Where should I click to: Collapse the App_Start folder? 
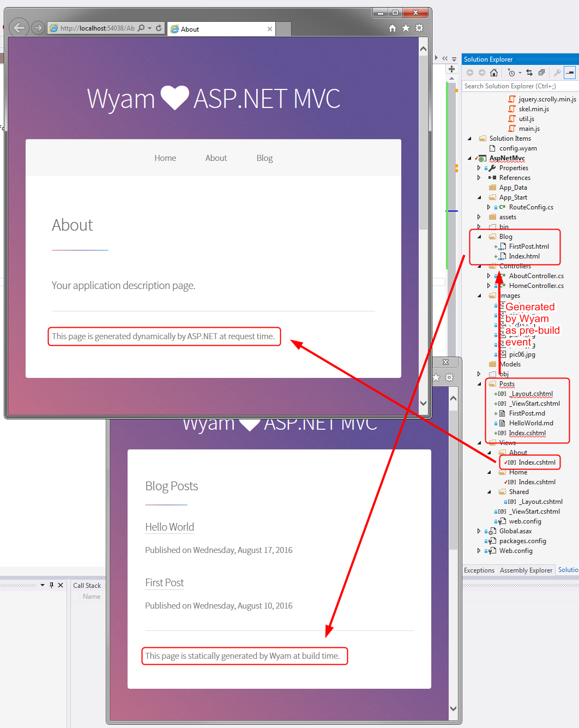point(479,197)
